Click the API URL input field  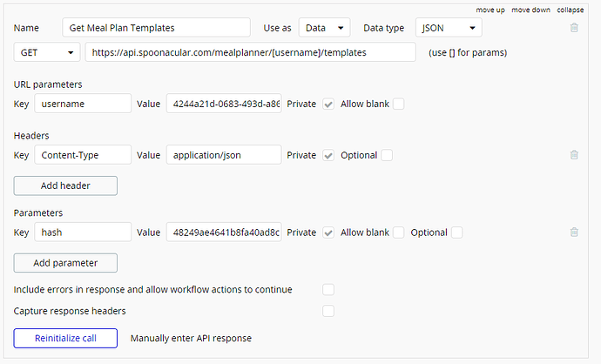click(250, 53)
